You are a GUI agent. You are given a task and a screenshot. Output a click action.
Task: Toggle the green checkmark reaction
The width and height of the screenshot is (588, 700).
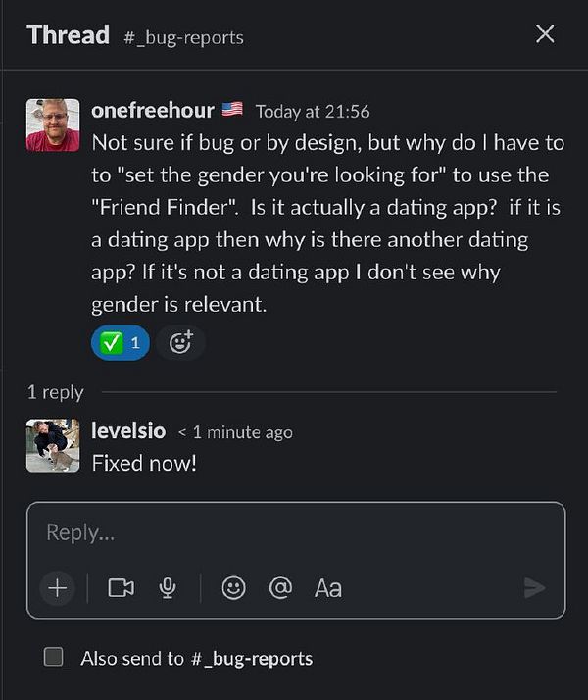(121, 343)
